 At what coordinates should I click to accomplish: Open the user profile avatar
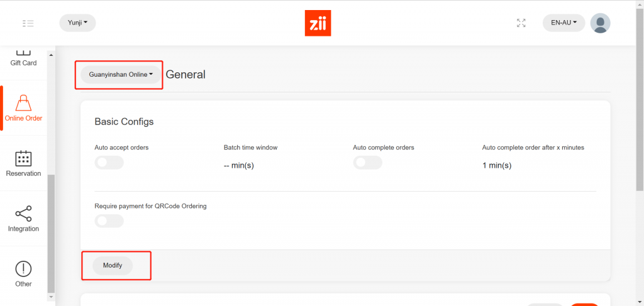pyautogui.click(x=600, y=23)
